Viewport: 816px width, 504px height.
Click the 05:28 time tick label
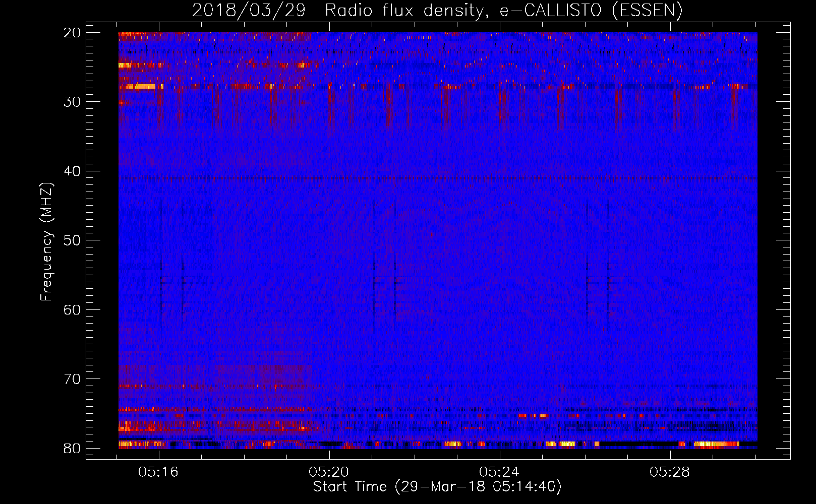pos(670,472)
